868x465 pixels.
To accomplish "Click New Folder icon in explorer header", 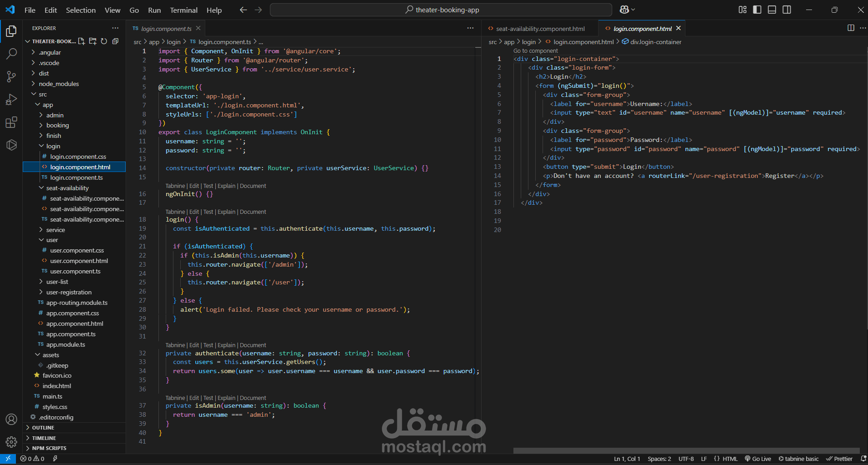I will click(x=93, y=41).
